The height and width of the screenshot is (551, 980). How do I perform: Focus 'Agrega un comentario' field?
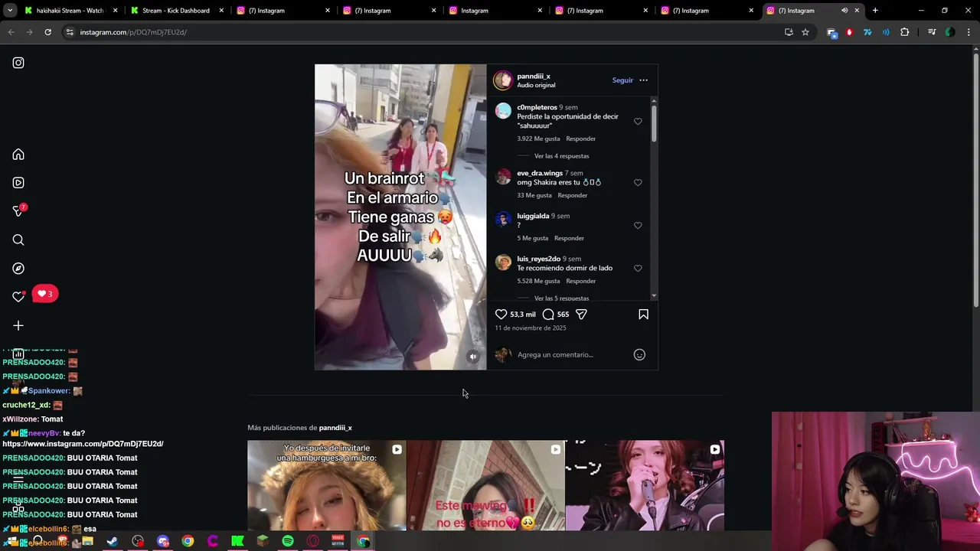tap(570, 354)
